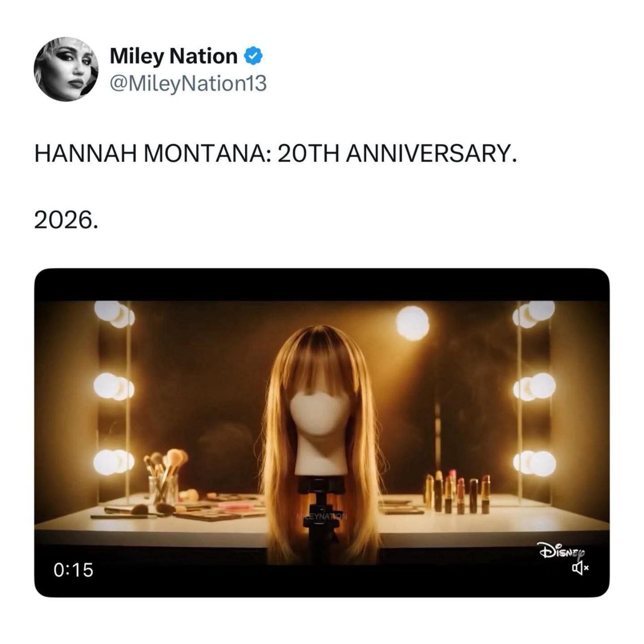Click the top center vanity light bulb
The image size is (644, 644).
(x=413, y=323)
